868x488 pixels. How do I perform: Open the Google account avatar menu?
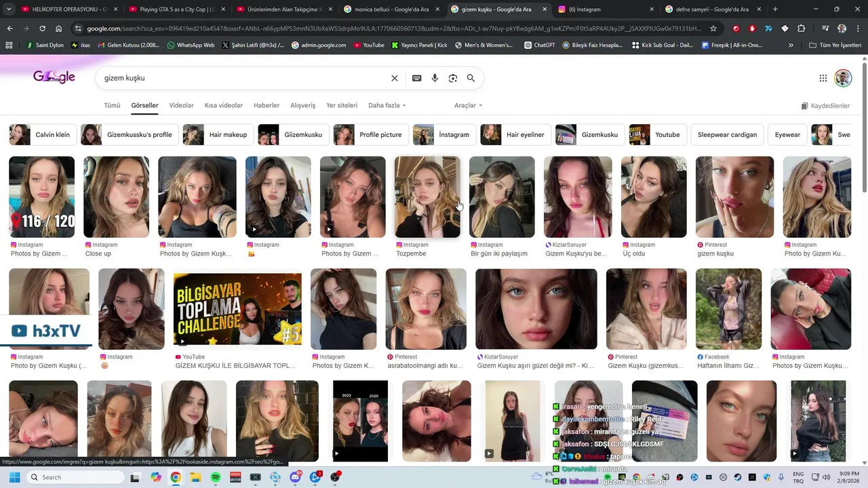pos(843,78)
